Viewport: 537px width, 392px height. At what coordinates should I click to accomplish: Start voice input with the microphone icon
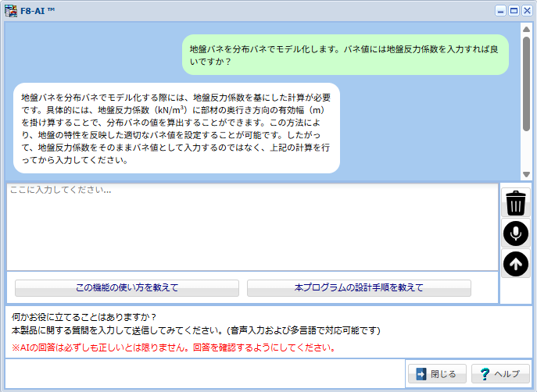[x=515, y=233]
